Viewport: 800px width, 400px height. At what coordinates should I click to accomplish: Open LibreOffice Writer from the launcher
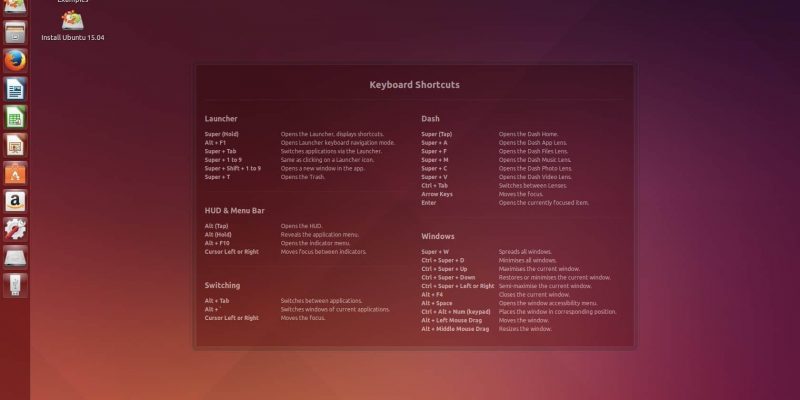click(x=15, y=89)
